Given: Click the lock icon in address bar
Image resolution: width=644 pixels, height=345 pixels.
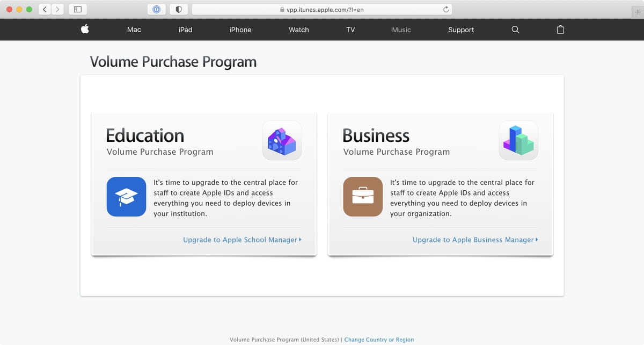Looking at the screenshot, I should point(282,9).
